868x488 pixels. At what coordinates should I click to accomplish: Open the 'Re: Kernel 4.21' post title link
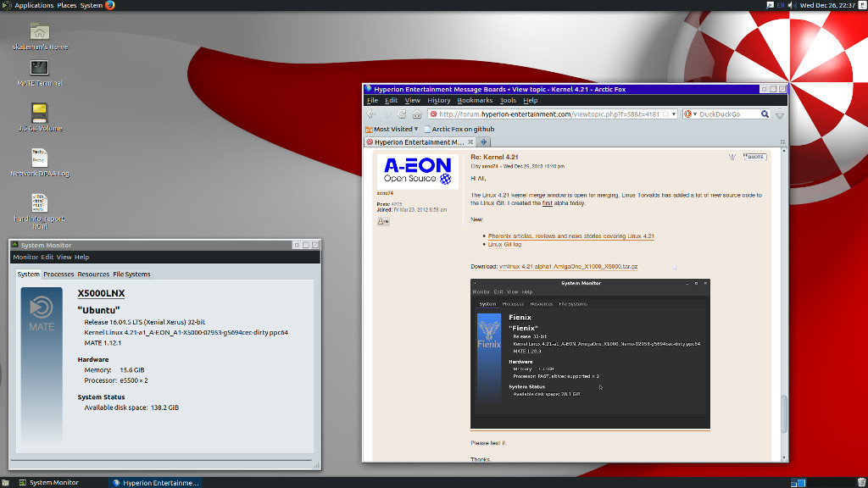coord(494,157)
